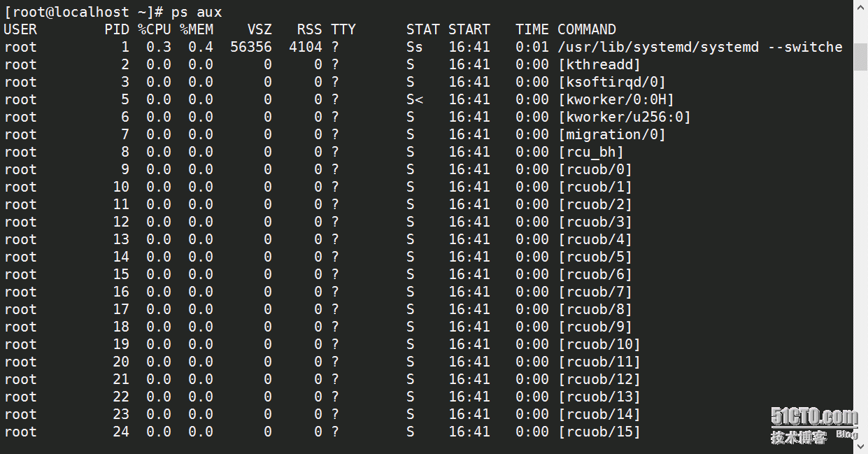Click the VSZ column header
868x454 pixels.
(x=259, y=29)
